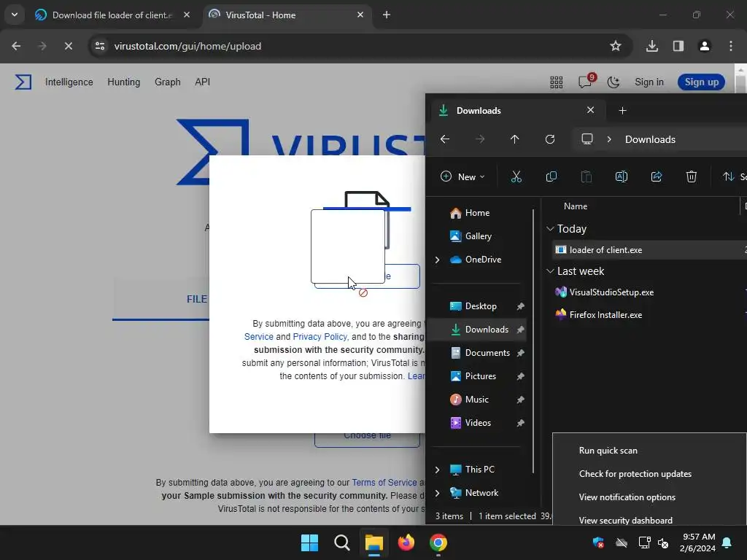Click the Rename icon in Explorer toolbar
This screenshot has height=560, width=747.
point(622,176)
